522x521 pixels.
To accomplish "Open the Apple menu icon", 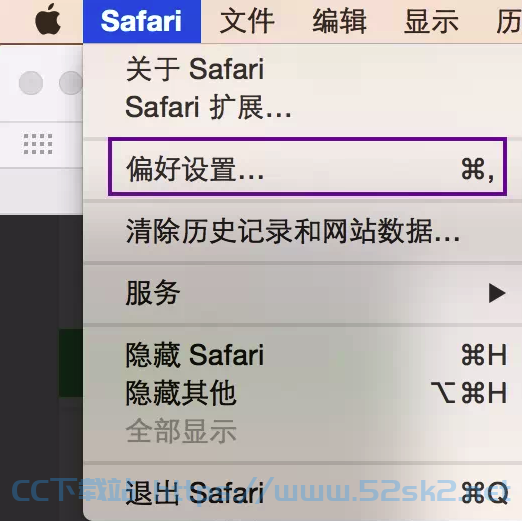I will click(x=48, y=19).
